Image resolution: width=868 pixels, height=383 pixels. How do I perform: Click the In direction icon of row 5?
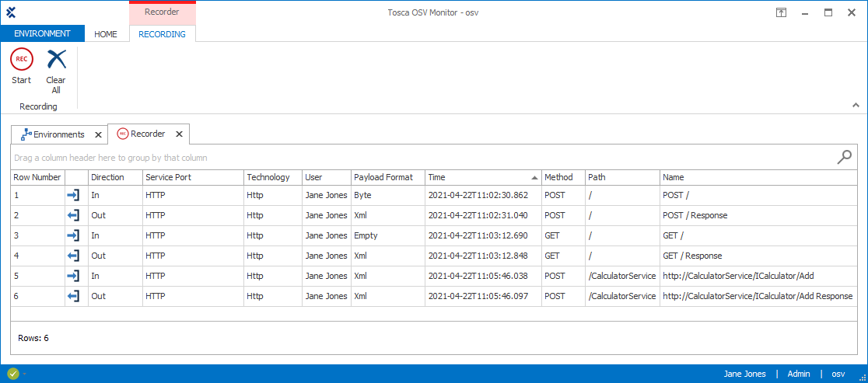[x=74, y=276]
